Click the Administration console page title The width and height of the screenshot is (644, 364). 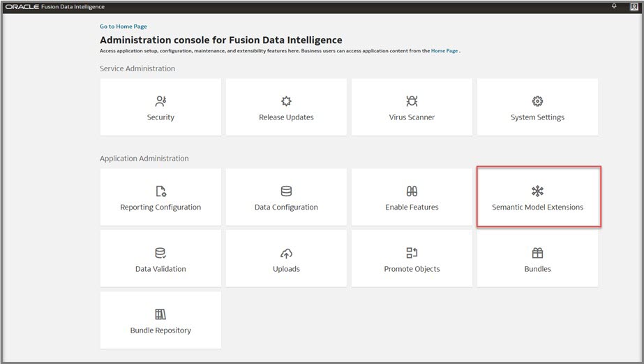tap(221, 40)
